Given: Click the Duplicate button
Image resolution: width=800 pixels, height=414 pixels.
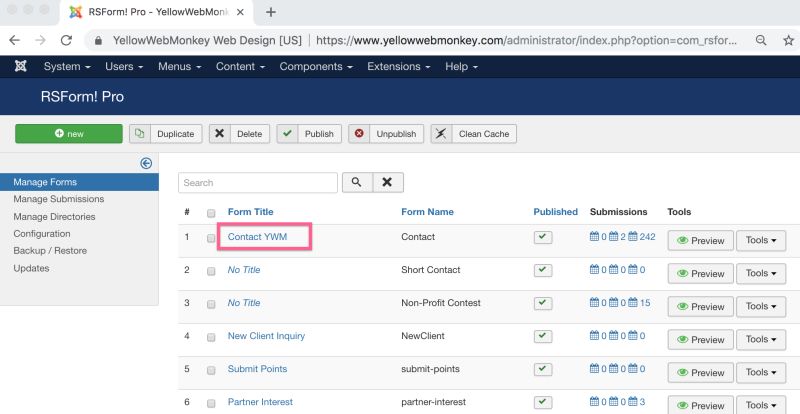Looking at the screenshot, I should click(166, 134).
